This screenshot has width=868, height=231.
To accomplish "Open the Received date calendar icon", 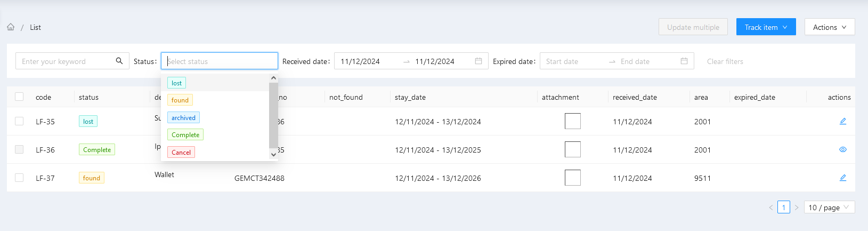I will (x=478, y=61).
